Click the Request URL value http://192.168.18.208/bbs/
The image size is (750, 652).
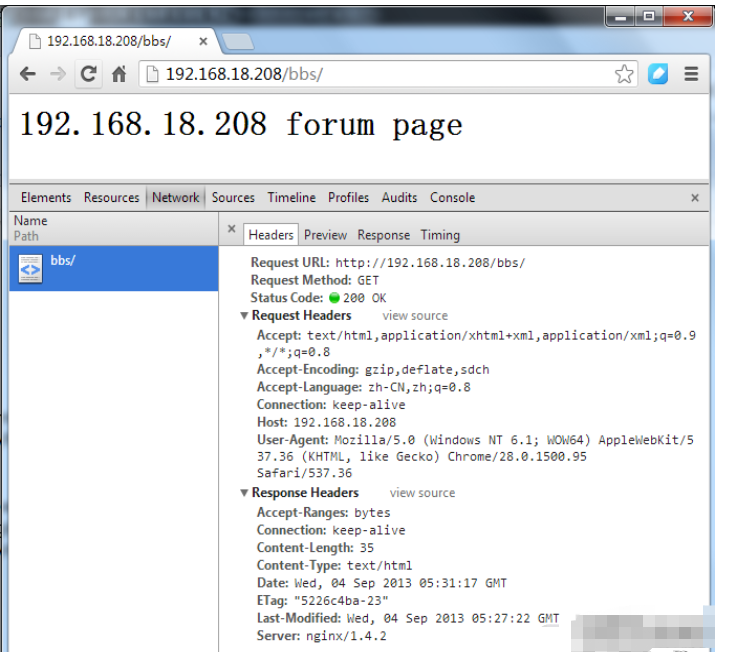pyautogui.click(x=430, y=263)
